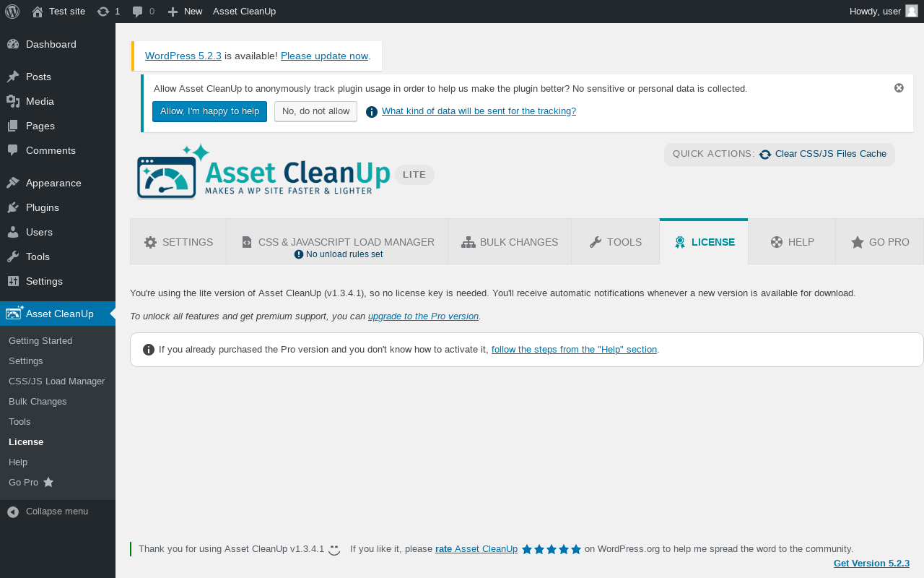Click the upgrade to the Pro version link
This screenshot has height=578, width=924.
click(423, 316)
